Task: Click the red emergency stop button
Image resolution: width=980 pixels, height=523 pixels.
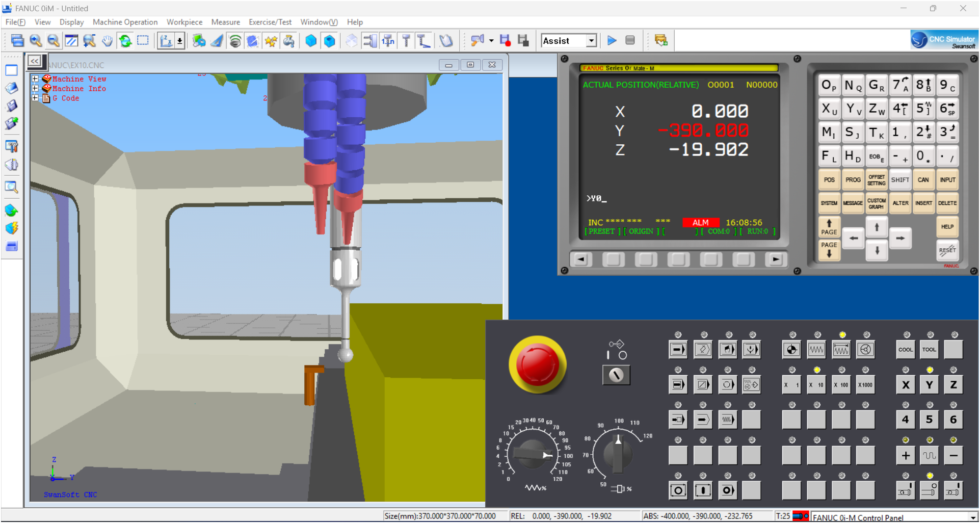Action: (537, 364)
